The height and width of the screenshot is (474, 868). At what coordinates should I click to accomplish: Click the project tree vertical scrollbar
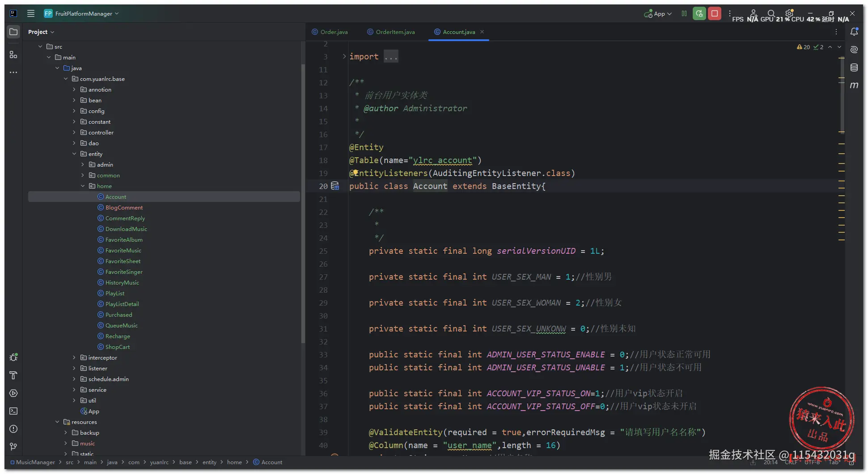click(303, 203)
